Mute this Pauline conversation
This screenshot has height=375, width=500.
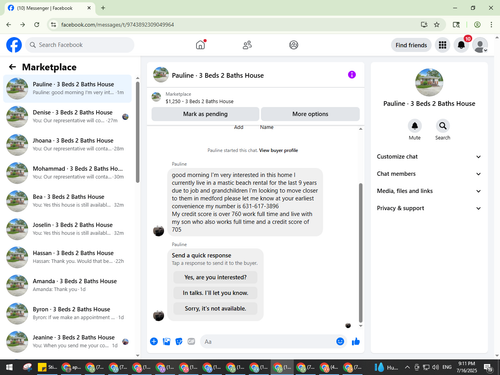pyautogui.click(x=415, y=126)
